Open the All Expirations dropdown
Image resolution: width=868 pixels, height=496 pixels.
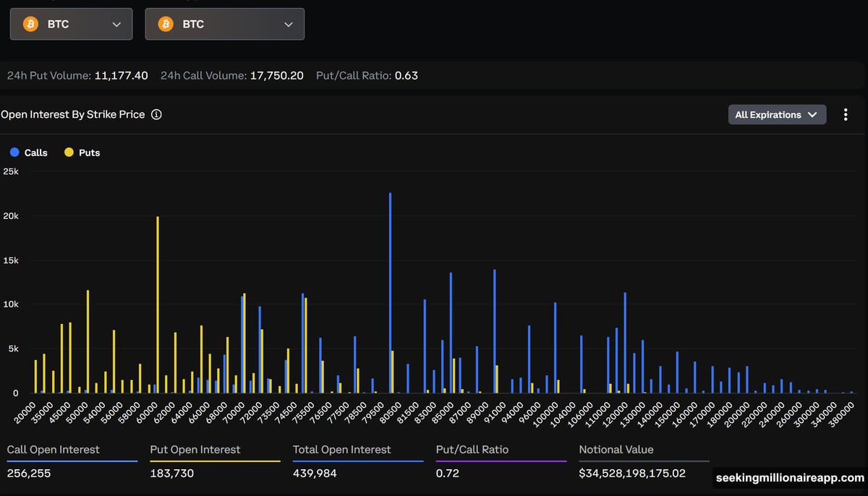[776, 114]
